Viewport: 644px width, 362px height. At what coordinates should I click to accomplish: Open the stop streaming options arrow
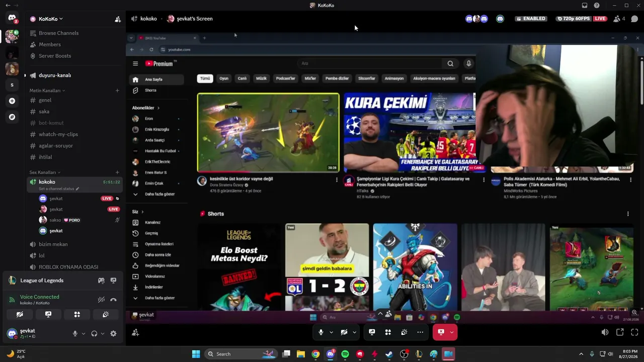(x=452, y=332)
